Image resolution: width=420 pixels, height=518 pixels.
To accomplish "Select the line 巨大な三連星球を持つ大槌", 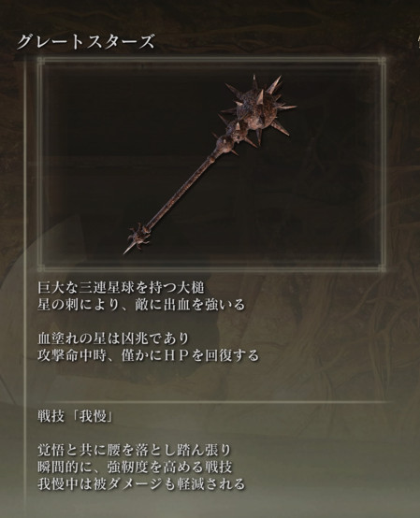I will (121, 288).
